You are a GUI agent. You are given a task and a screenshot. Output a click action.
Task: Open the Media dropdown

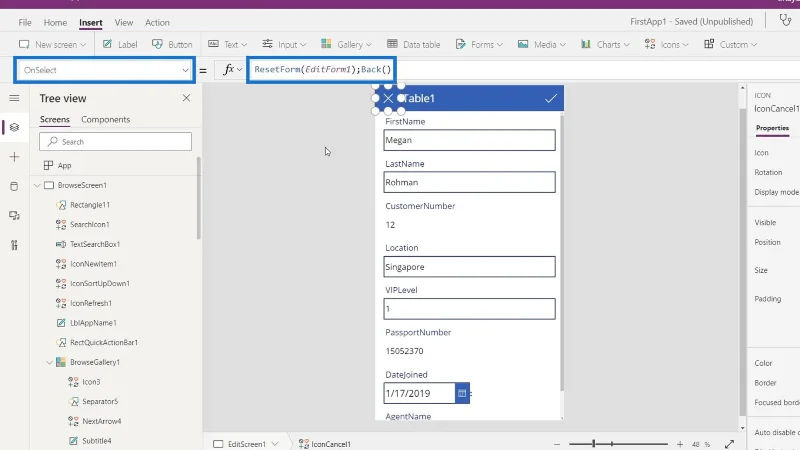542,44
